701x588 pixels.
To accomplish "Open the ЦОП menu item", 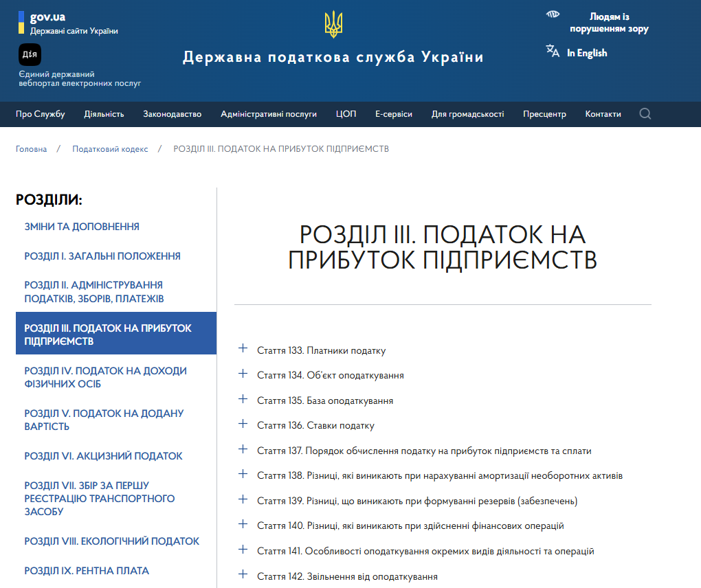I will (346, 114).
